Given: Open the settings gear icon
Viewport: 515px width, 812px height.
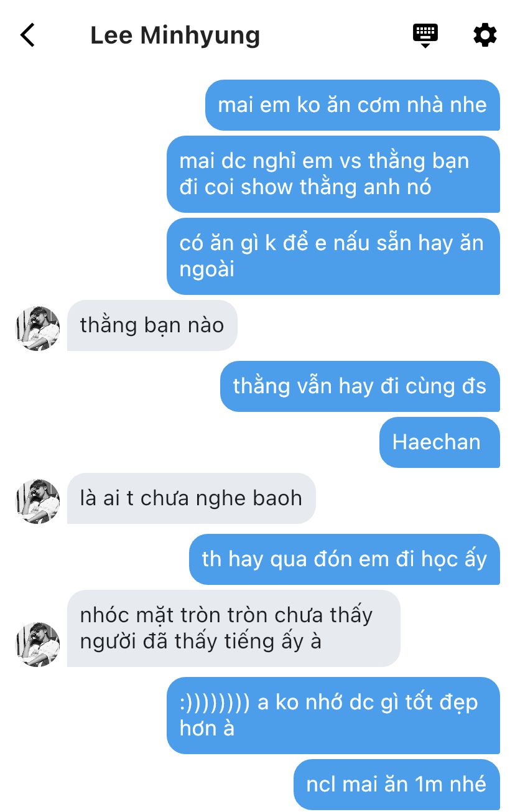Looking at the screenshot, I should click(x=485, y=35).
